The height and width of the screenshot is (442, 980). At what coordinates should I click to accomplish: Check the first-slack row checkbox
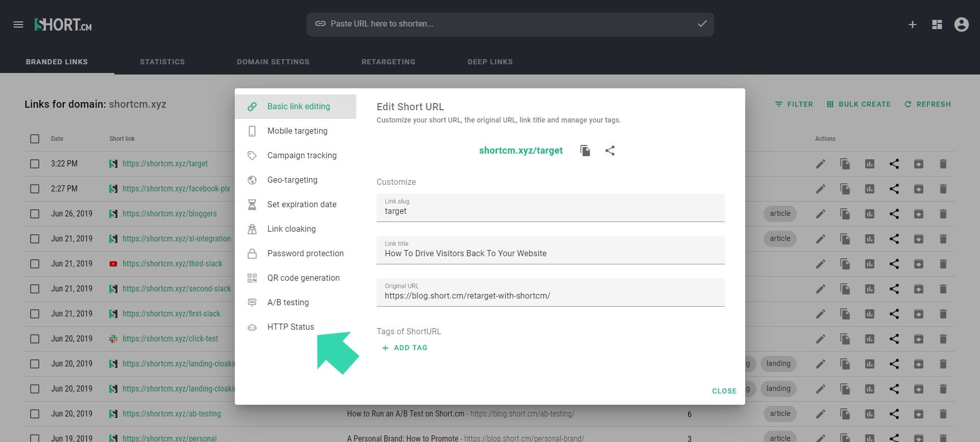(x=35, y=314)
